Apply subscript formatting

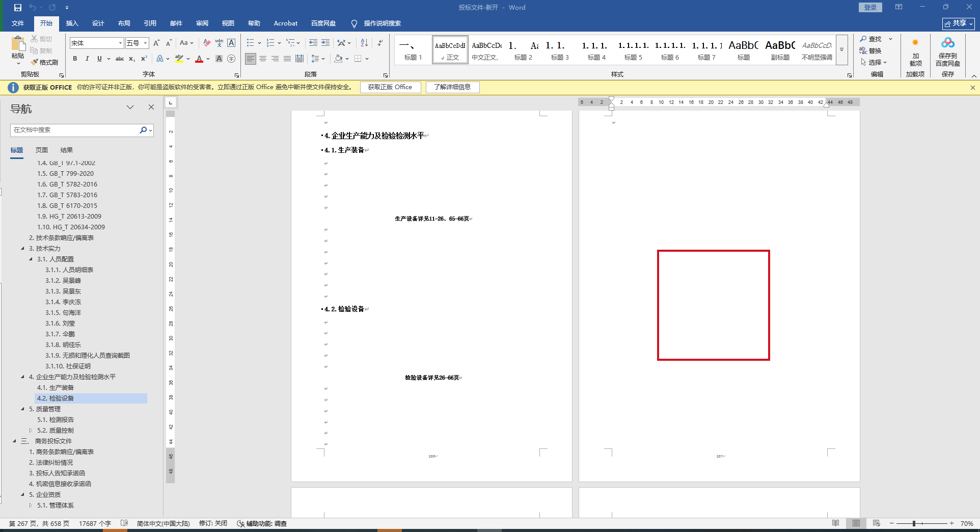132,59
